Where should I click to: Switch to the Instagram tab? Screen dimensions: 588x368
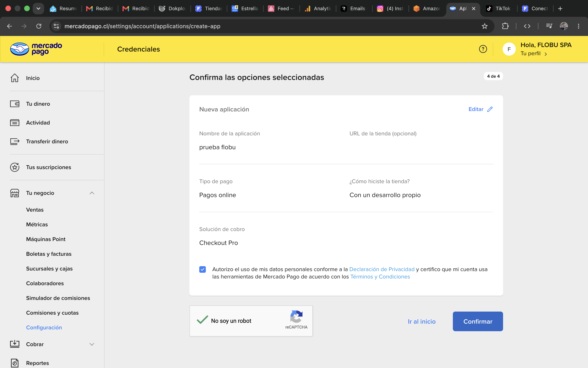[390, 9]
